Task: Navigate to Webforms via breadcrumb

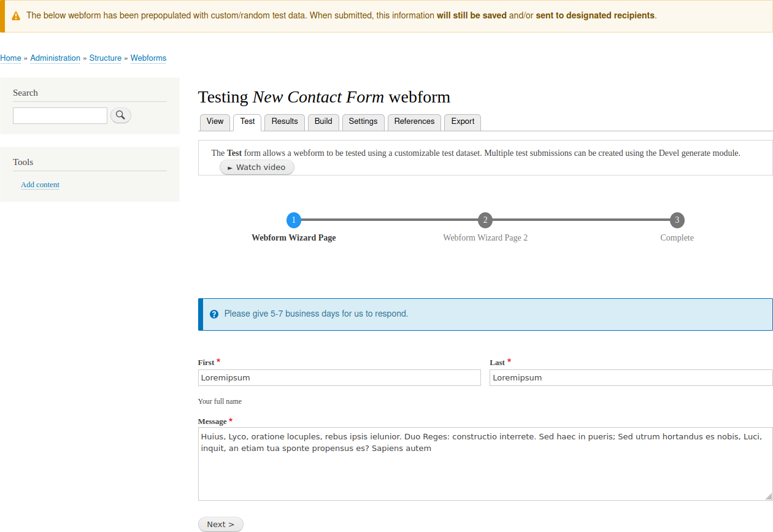Action: coord(148,58)
